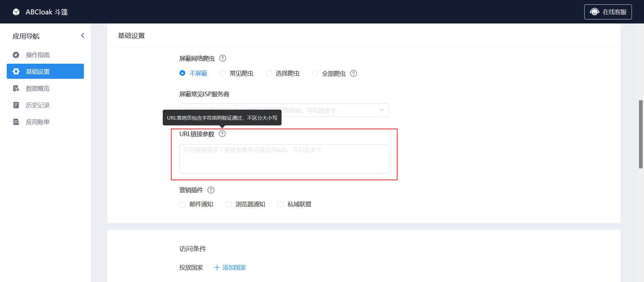Click the URL链接参数 help icon
This screenshot has width=644, height=282.
pos(222,134)
